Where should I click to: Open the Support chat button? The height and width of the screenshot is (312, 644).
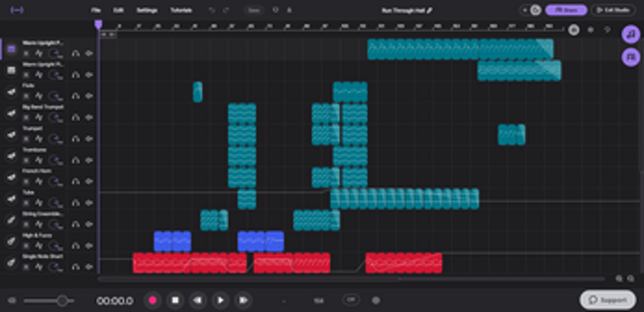[x=608, y=300]
